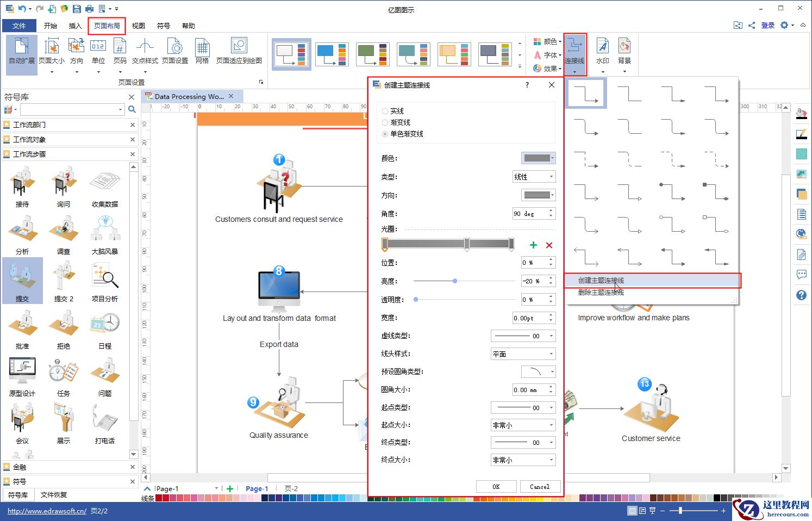Click the 角度 angle input field
Viewport: 812px width, 521px height.
534,214
